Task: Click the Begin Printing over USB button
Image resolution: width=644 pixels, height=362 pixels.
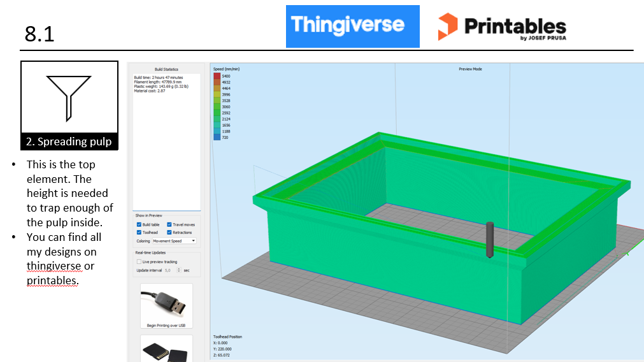Action: tap(166, 306)
